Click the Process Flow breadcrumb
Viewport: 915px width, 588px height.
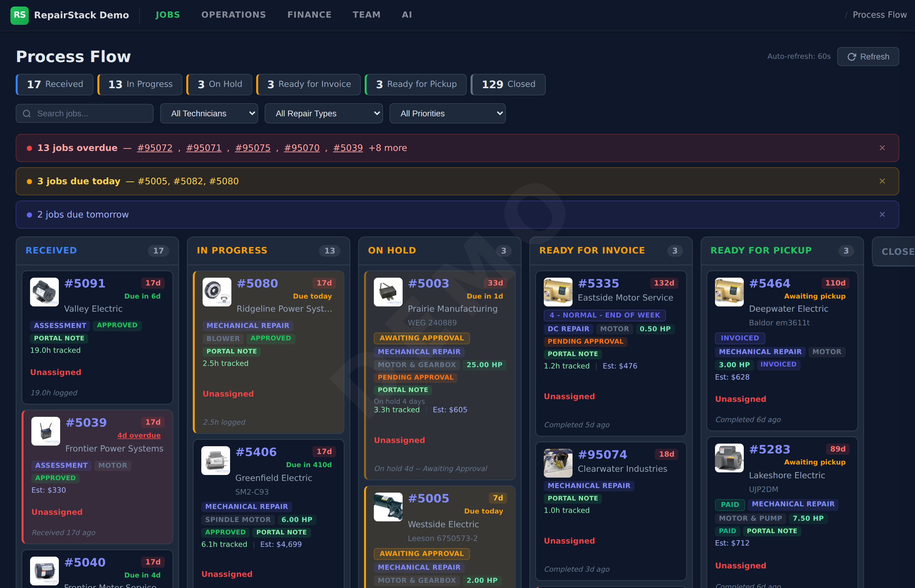pos(879,15)
